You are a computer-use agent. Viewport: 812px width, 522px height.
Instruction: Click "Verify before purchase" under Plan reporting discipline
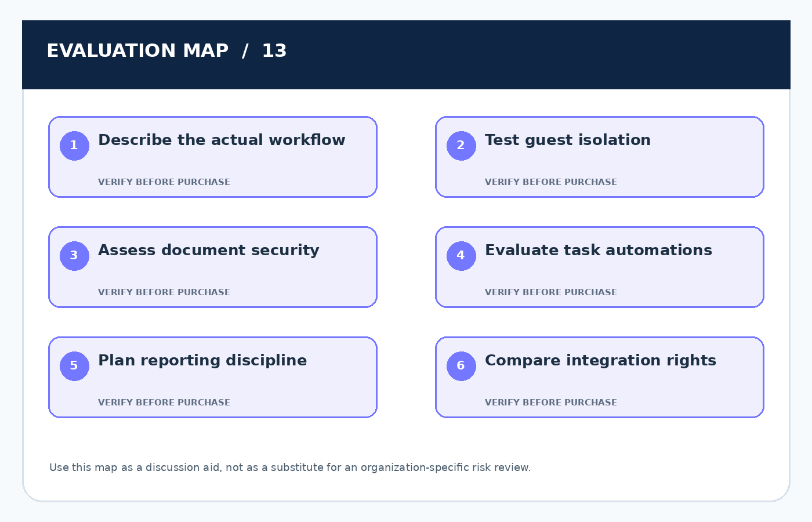(164, 403)
